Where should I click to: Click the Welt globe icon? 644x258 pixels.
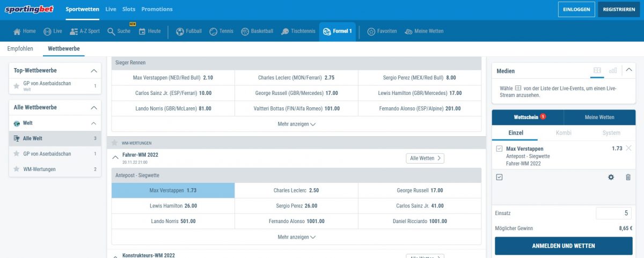coord(17,123)
